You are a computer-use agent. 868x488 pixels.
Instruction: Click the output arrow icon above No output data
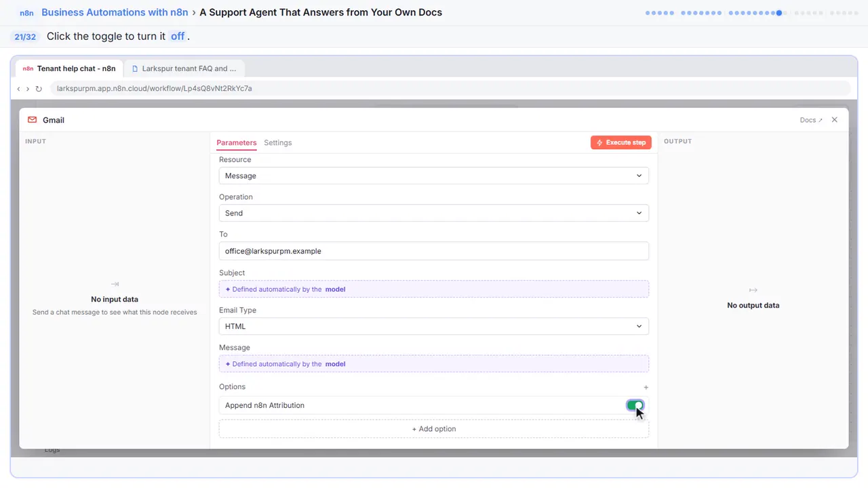(x=753, y=290)
